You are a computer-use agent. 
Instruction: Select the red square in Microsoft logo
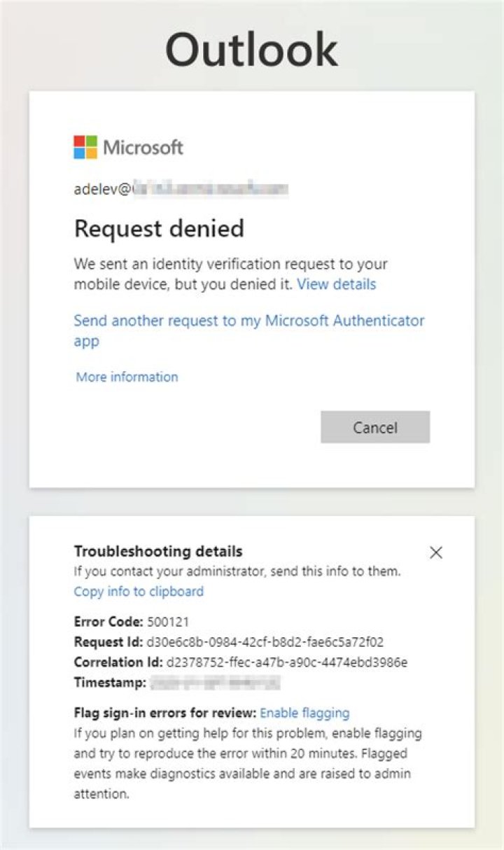tap(78, 142)
